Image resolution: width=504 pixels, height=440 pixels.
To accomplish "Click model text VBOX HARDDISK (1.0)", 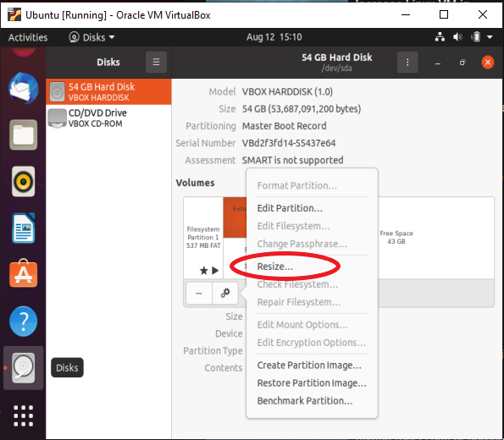I will [x=287, y=92].
